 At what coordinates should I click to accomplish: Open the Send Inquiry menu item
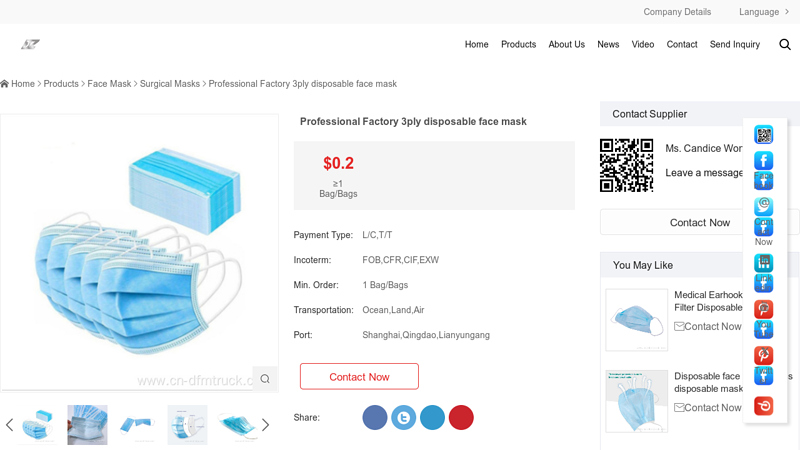[735, 44]
